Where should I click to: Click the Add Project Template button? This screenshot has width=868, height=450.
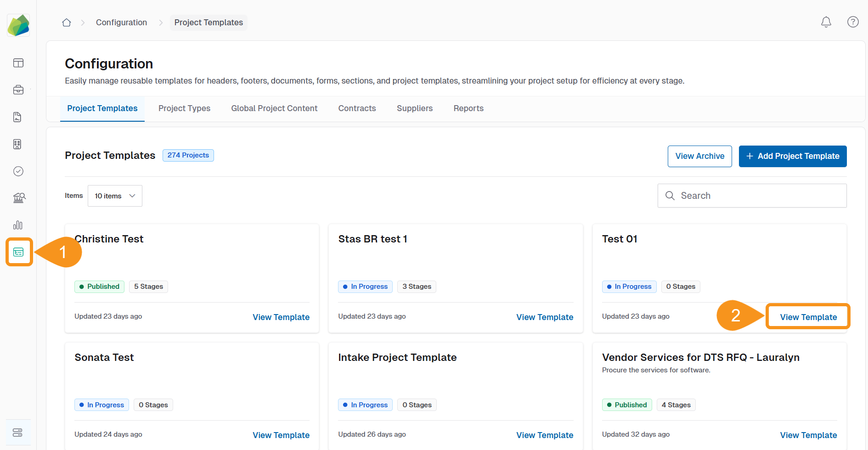[x=793, y=156]
